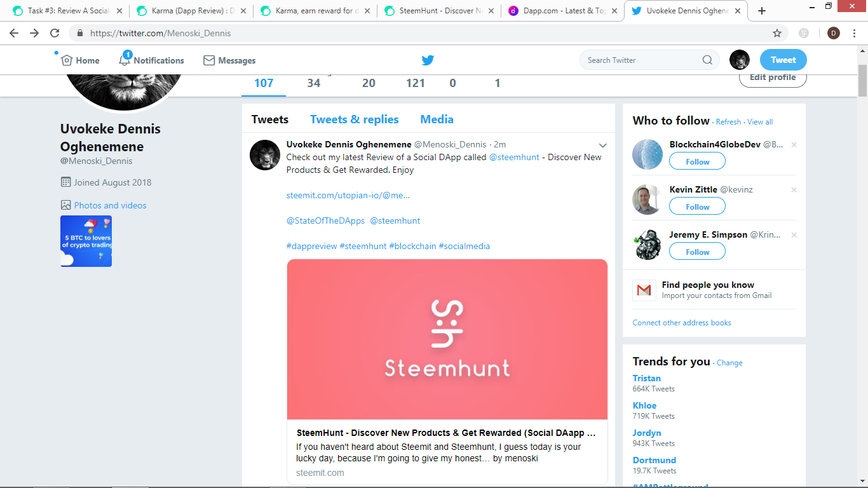This screenshot has width=868, height=488.
Task: Click the Joined August 2018 calendar icon
Action: click(x=65, y=182)
